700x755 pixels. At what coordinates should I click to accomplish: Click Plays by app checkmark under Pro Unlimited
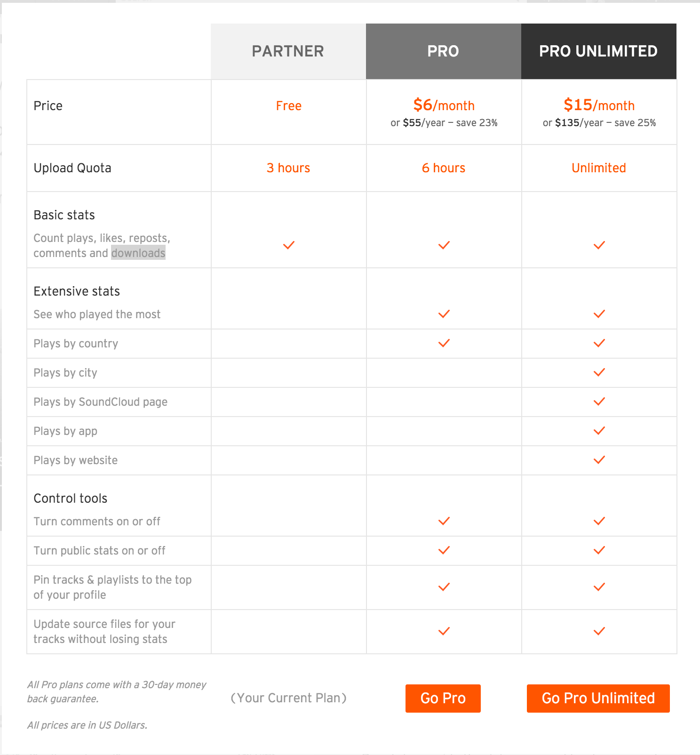(x=599, y=431)
